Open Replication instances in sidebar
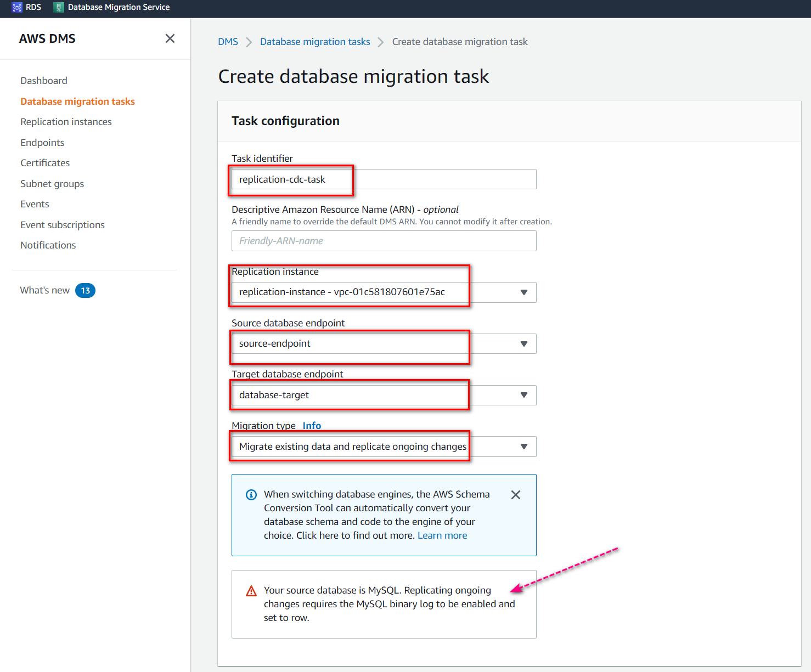This screenshot has height=672, width=811. (x=66, y=122)
